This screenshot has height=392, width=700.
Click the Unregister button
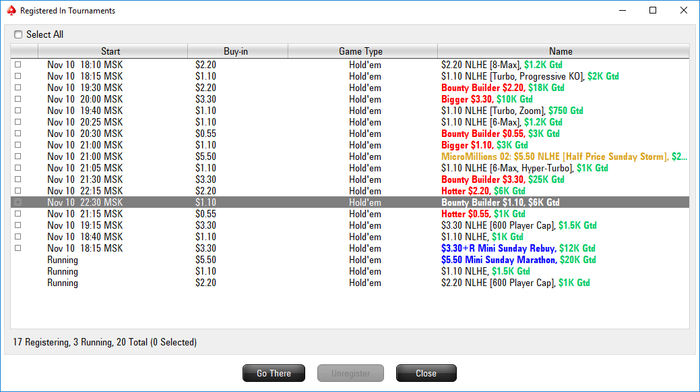[350, 373]
